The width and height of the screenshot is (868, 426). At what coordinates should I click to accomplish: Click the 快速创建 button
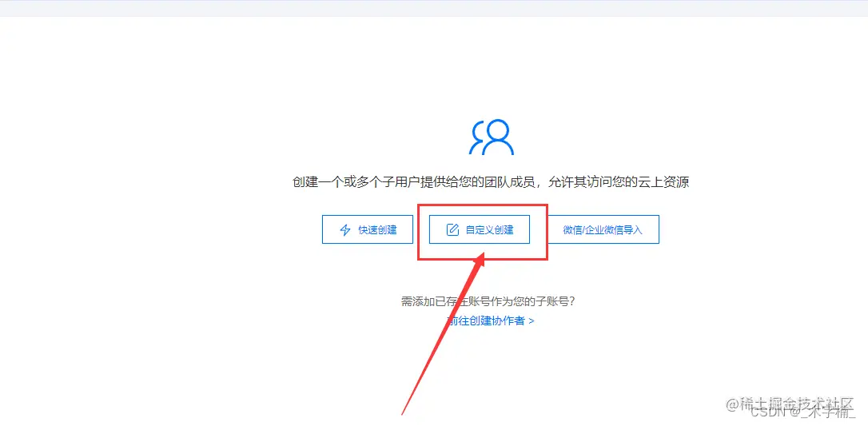pos(368,229)
